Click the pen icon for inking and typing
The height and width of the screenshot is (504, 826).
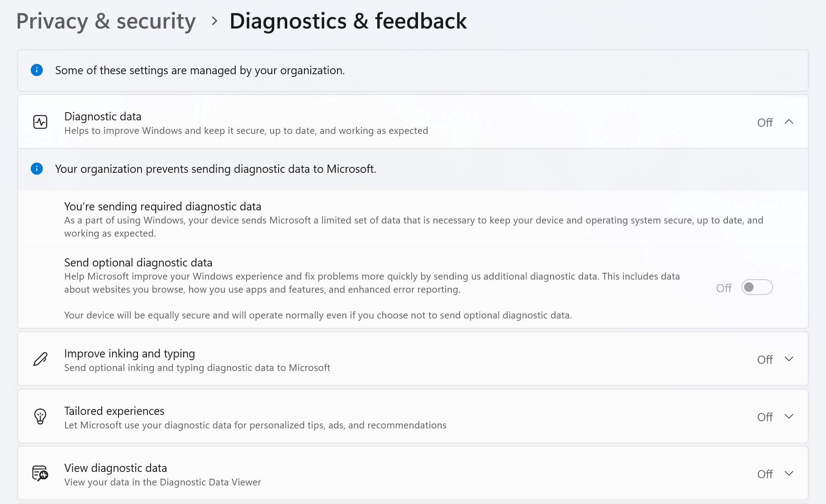pyautogui.click(x=40, y=359)
